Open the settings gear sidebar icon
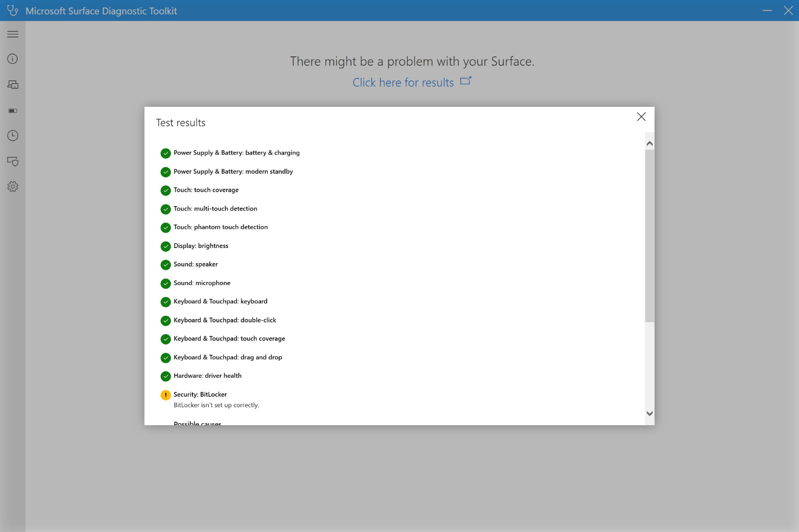Image resolution: width=799 pixels, height=532 pixels. 13,187
